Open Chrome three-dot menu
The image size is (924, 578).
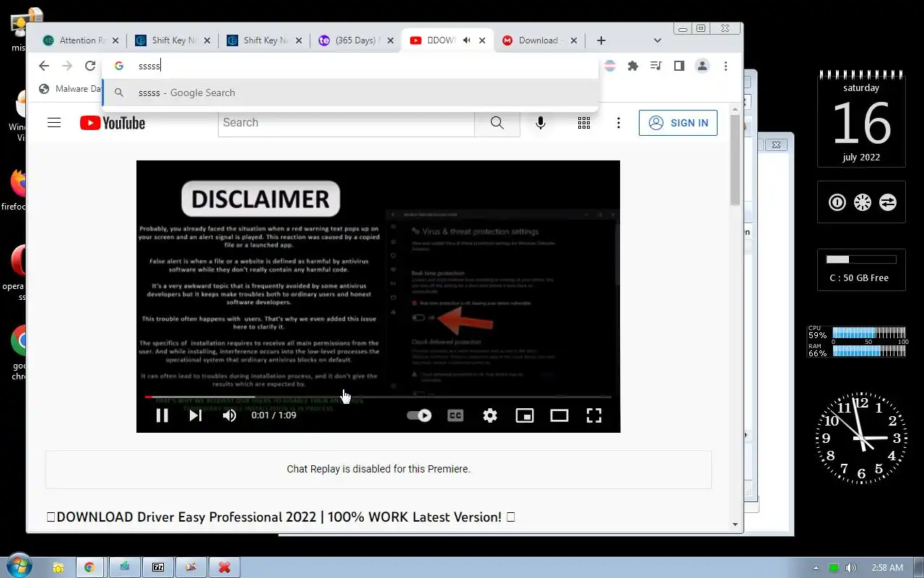[x=725, y=66]
